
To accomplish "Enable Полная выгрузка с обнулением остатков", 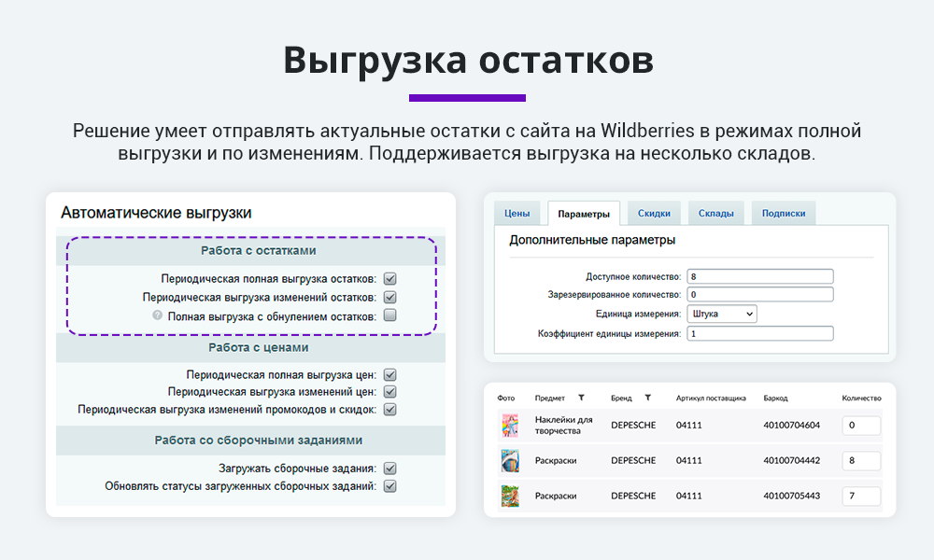I will coord(390,316).
